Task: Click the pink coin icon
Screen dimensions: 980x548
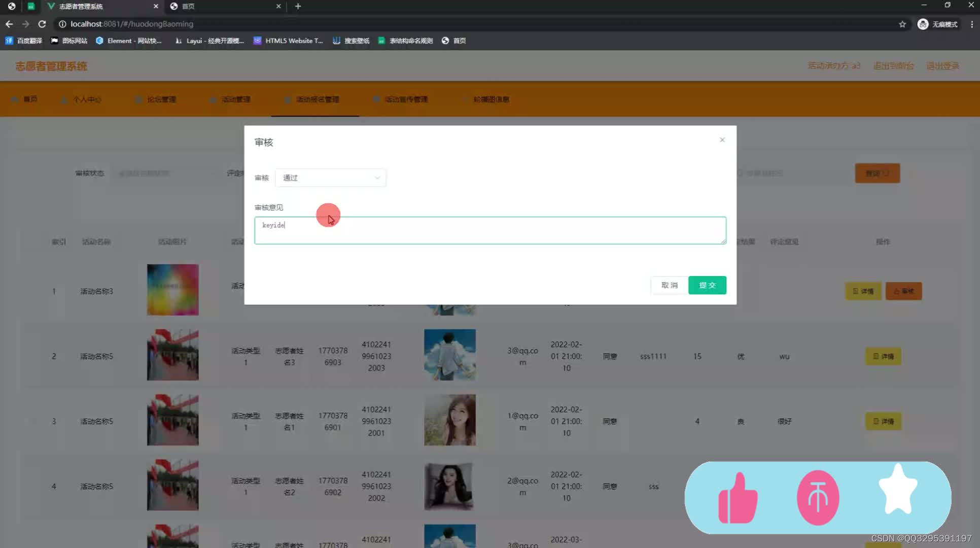Action: [818, 497]
